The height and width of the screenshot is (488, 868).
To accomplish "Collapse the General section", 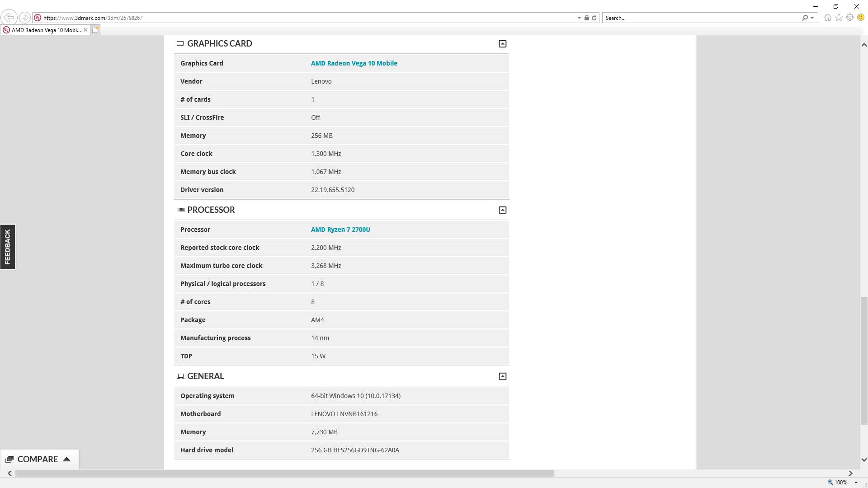I will click(502, 376).
